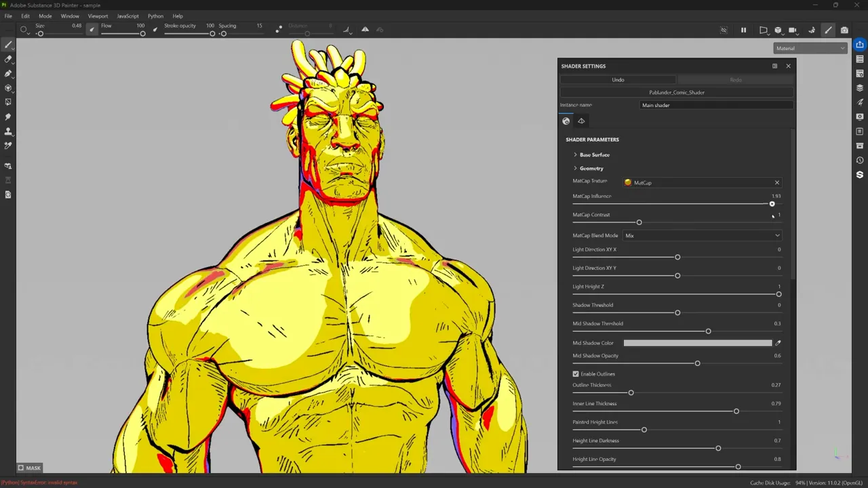Viewport: 868px width, 488px height.
Task: Select the Paint brush tool
Action: point(8,45)
